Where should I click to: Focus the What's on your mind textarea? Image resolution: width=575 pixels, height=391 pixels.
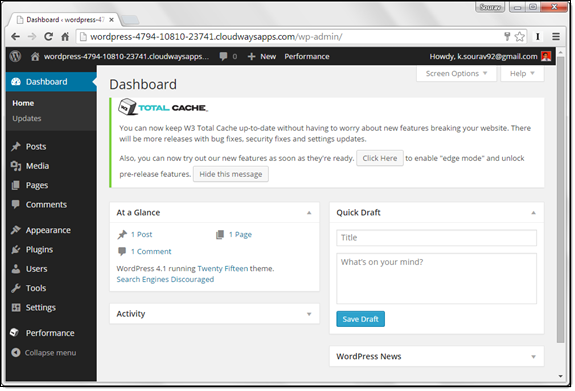436,278
